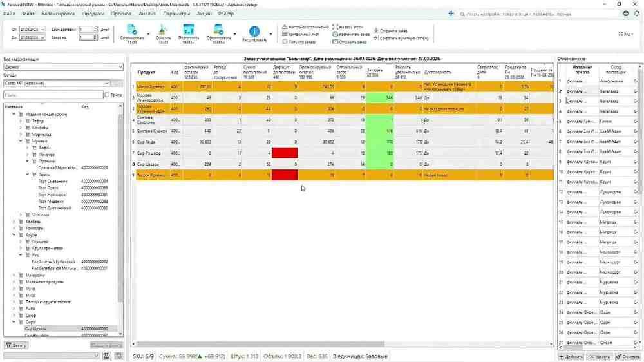Expand the Колбасы tree node
The width and height of the screenshot is (644, 362).
pos(14,222)
